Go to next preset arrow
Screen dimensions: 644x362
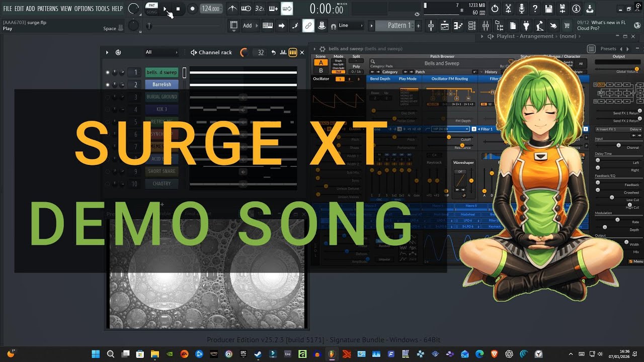click(627, 49)
